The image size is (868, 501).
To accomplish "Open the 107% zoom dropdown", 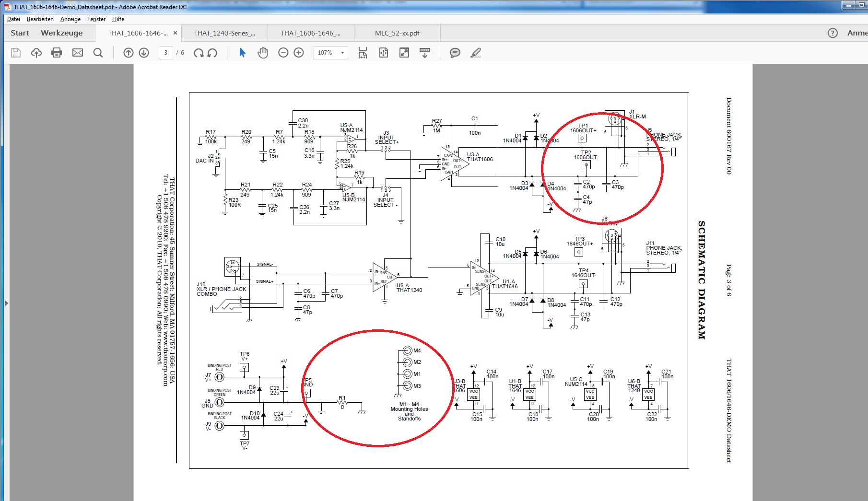I will [x=330, y=53].
